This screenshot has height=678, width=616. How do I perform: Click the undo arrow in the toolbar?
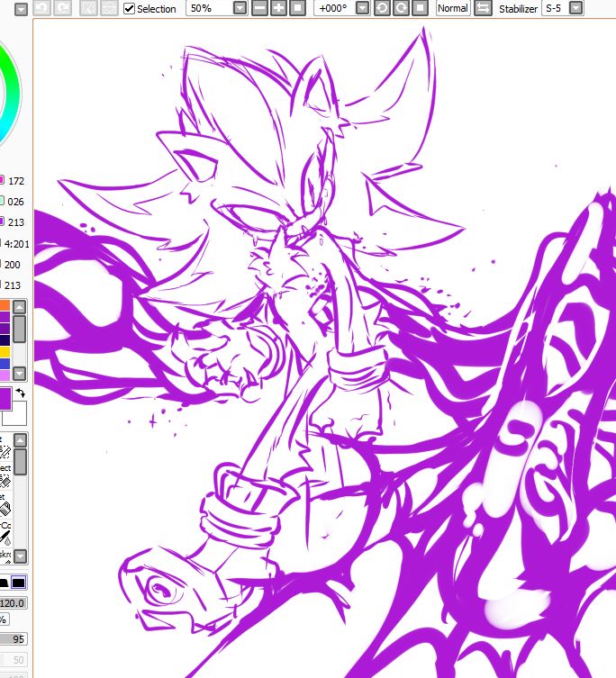(x=41, y=8)
